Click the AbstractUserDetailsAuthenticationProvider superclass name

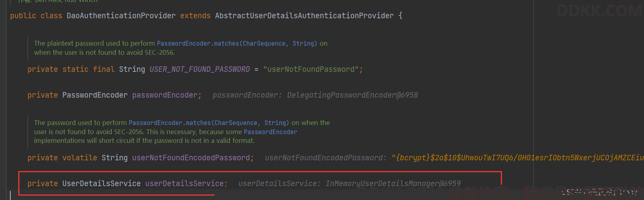coord(304,16)
